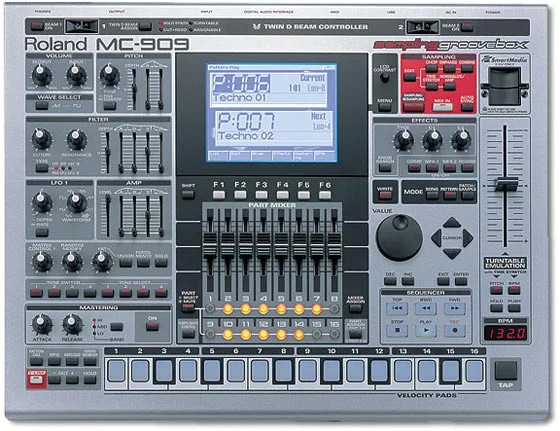Click the COMBINE sampling button
The image size is (560, 431).
pos(467,68)
